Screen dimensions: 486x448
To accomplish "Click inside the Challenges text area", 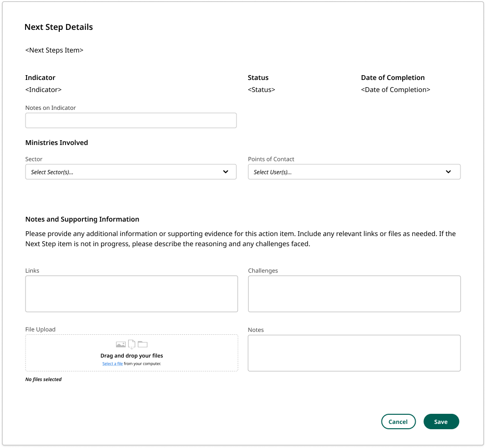I will [354, 294].
